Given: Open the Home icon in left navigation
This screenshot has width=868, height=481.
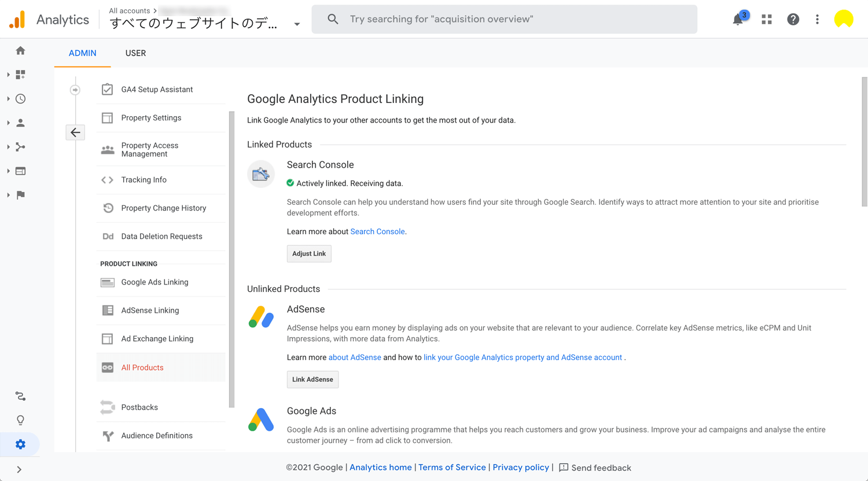Looking at the screenshot, I should point(20,51).
